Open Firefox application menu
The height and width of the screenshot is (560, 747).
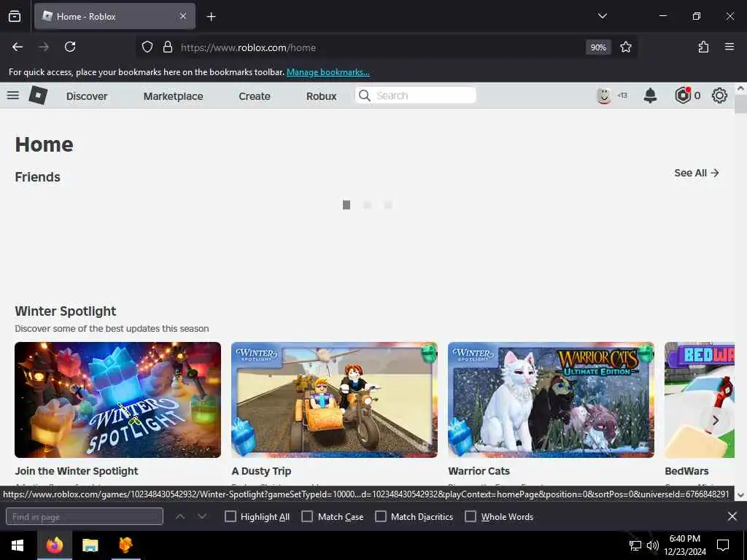click(x=729, y=47)
